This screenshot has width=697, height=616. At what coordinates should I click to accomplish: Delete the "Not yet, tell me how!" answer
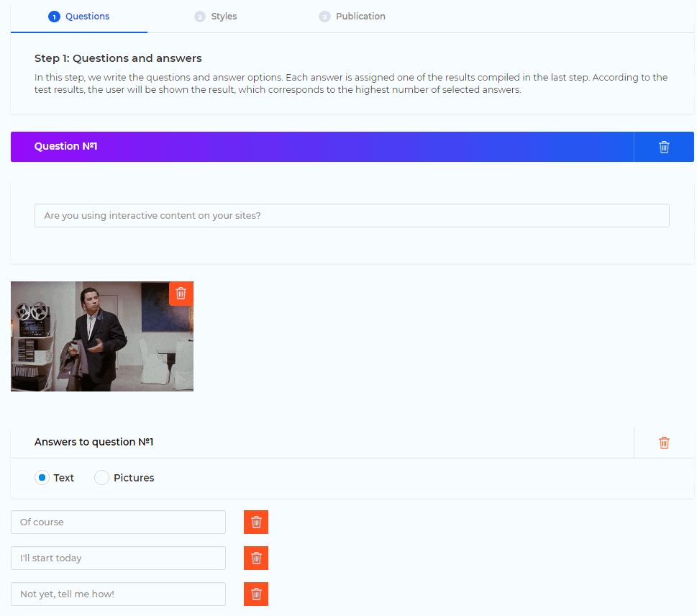[x=256, y=594]
